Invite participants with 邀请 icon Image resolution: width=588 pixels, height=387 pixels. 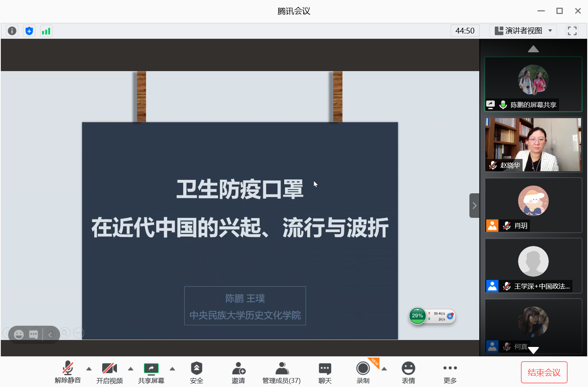point(238,372)
